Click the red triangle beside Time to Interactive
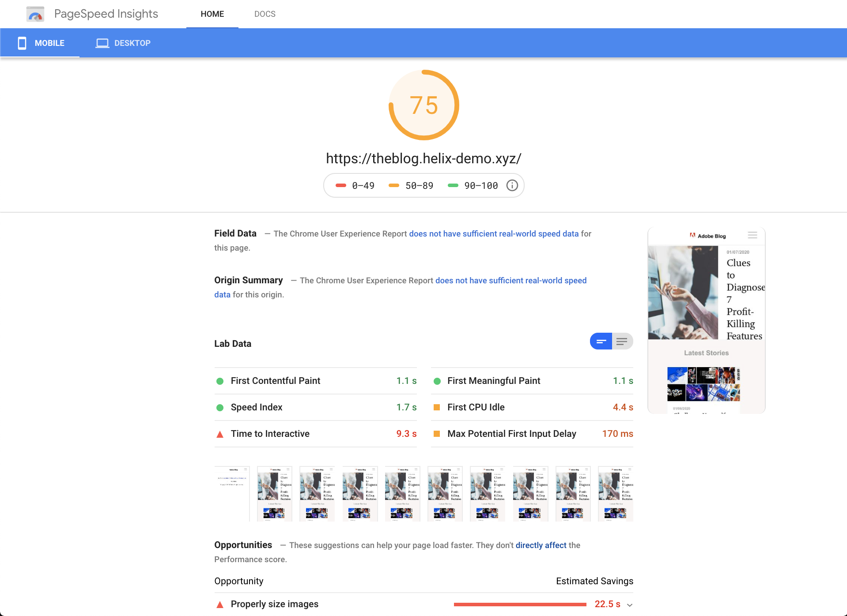 point(220,434)
